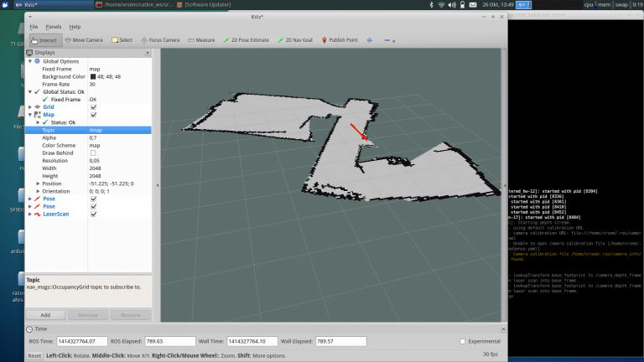Open the Help menu
The height and width of the screenshot is (362, 644).
pos(75,27)
